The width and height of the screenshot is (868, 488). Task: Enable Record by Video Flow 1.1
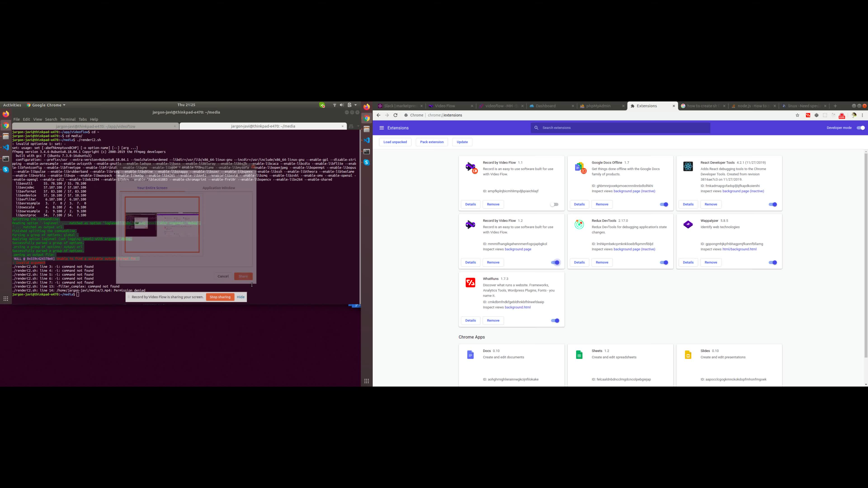554,204
